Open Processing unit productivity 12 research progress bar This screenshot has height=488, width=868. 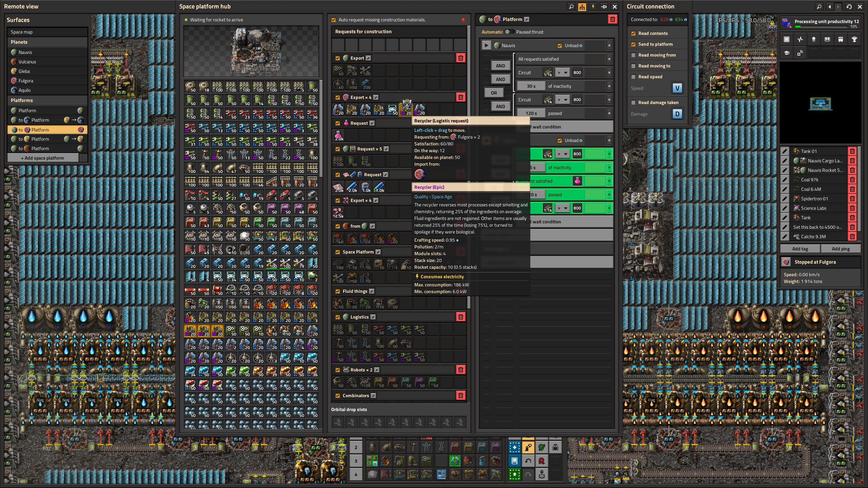click(821, 23)
